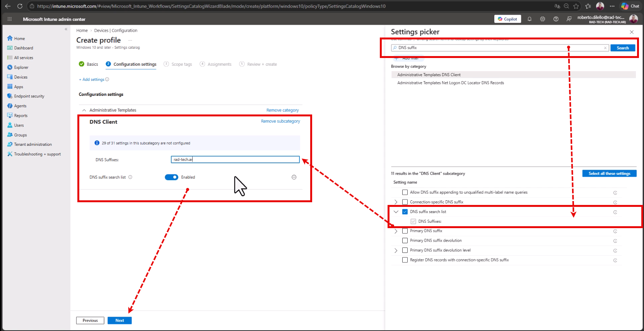Click the All services icon in sidebar

[x=10, y=58]
